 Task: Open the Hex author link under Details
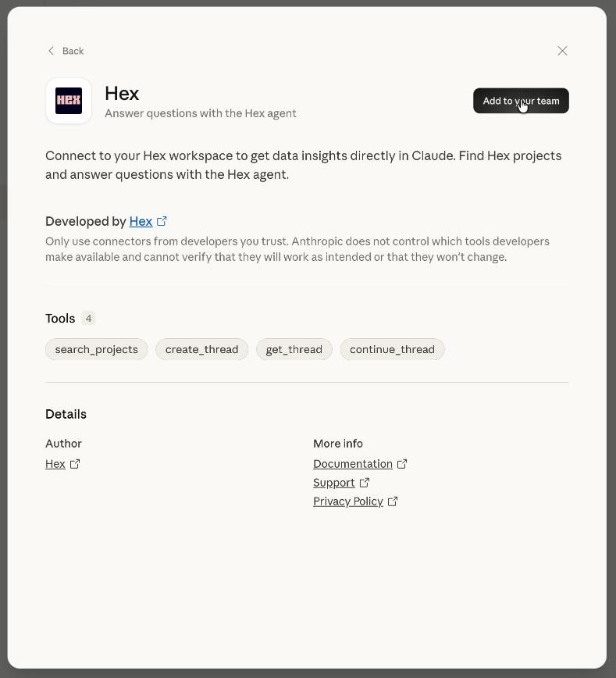click(x=55, y=464)
